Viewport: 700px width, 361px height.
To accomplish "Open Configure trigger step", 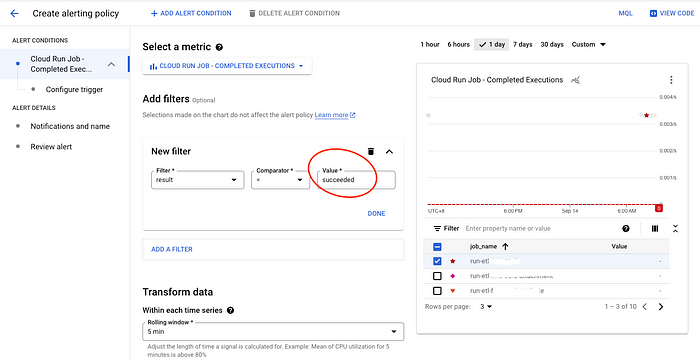I will [x=74, y=89].
